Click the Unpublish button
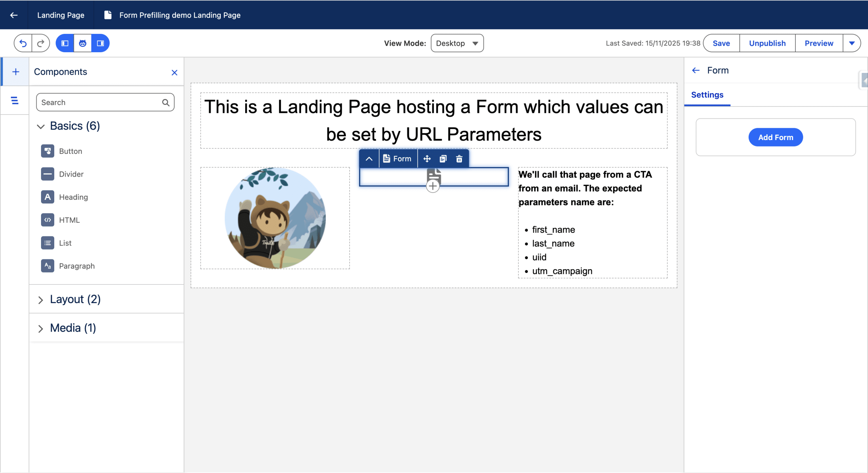868x473 pixels. coord(767,43)
